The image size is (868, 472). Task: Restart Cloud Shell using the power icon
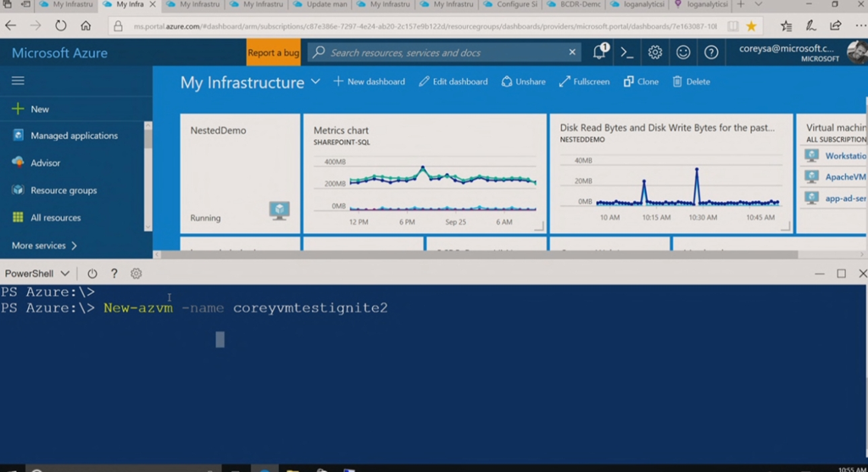[x=92, y=274]
